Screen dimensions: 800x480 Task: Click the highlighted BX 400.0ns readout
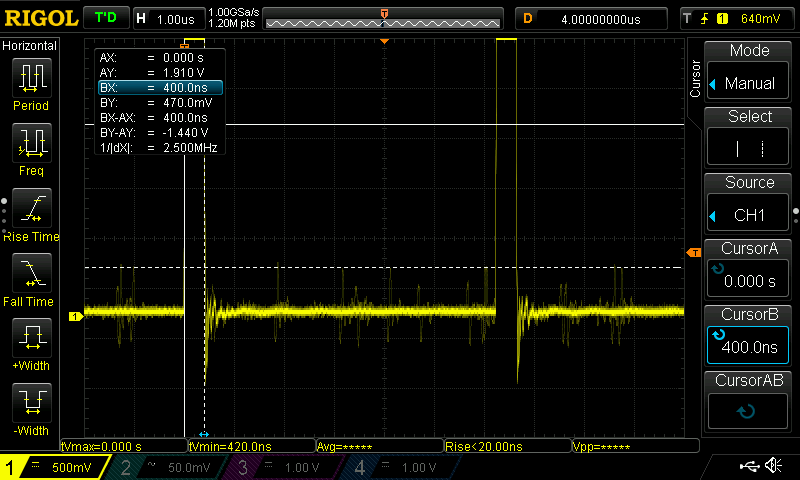coord(159,88)
